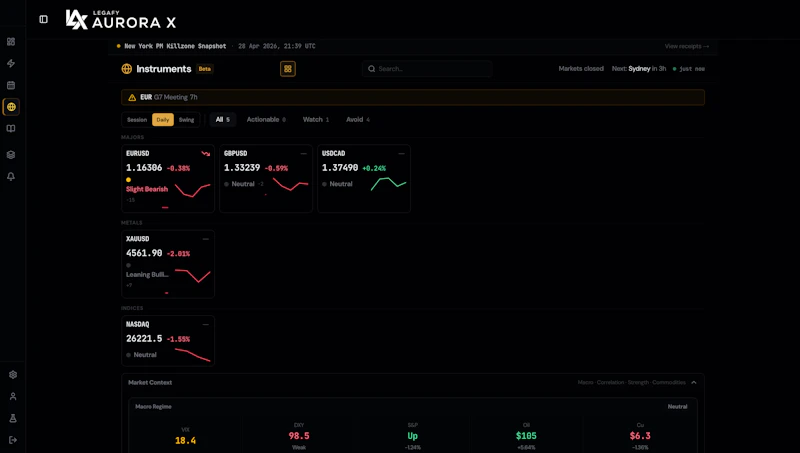Click the -1.55% change on NASDAQ
Viewport: 800px width, 453px height.
pyautogui.click(x=179, y=339)
